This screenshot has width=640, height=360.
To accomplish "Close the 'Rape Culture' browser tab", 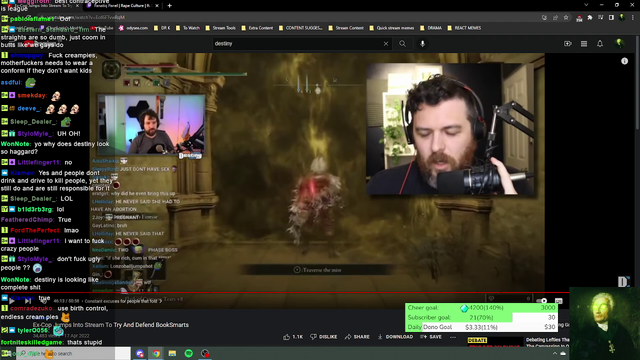I will click(157, 6).
